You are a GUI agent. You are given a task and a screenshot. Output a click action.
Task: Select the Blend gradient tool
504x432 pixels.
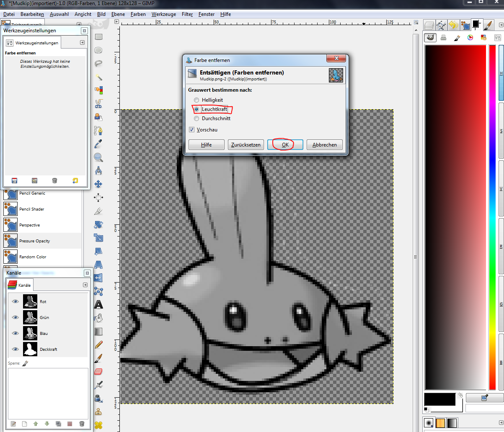tap(98, 332)
